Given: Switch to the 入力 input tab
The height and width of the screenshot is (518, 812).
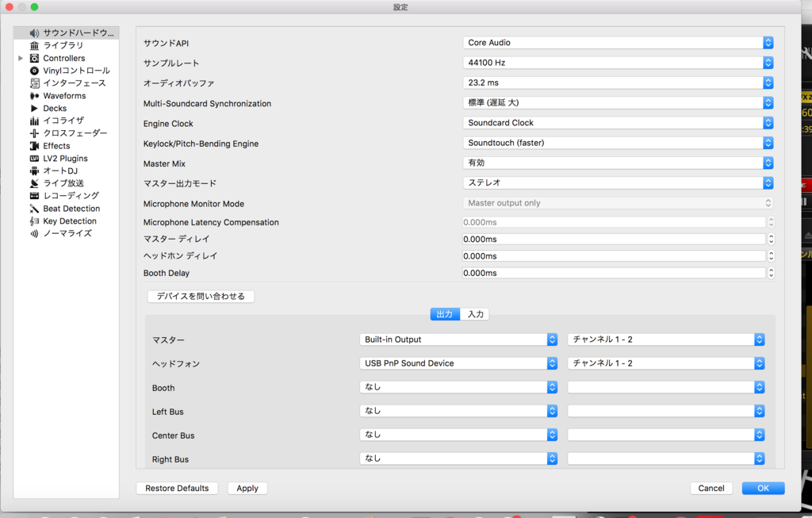Looking at the screenshot, I should coord(475,314).
